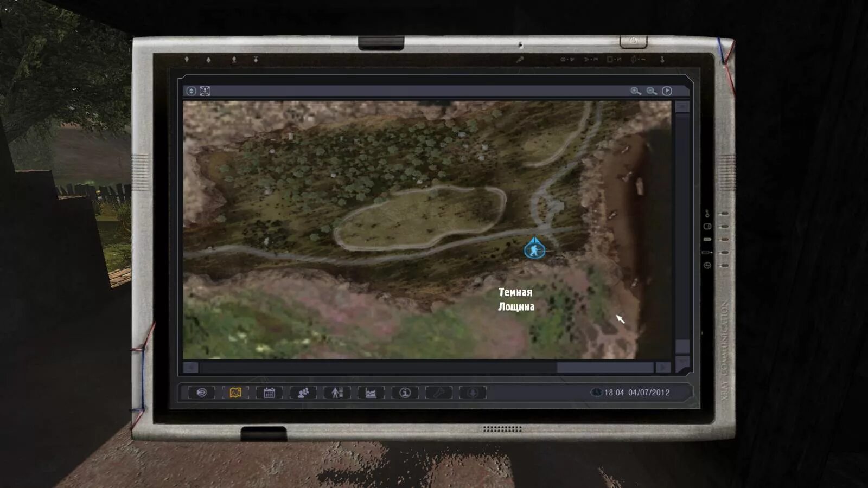Open the character rankings tab
Image resolution: width=868 pixels, height=488 pixels.
337,393
